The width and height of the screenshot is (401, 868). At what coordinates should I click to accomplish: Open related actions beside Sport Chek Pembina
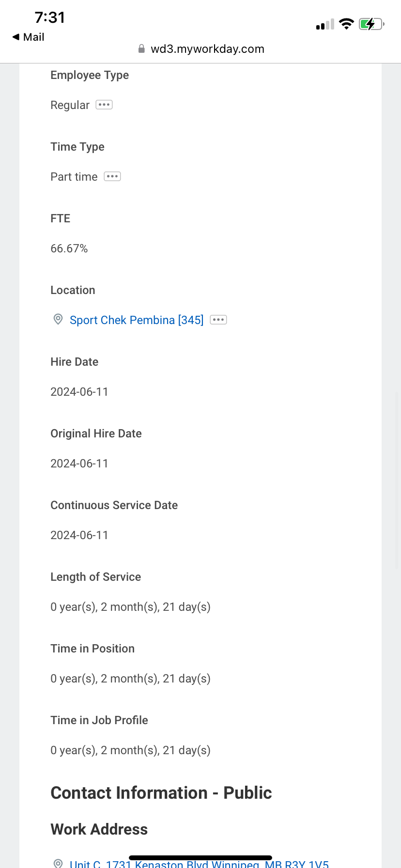click(x=218, y=320)
